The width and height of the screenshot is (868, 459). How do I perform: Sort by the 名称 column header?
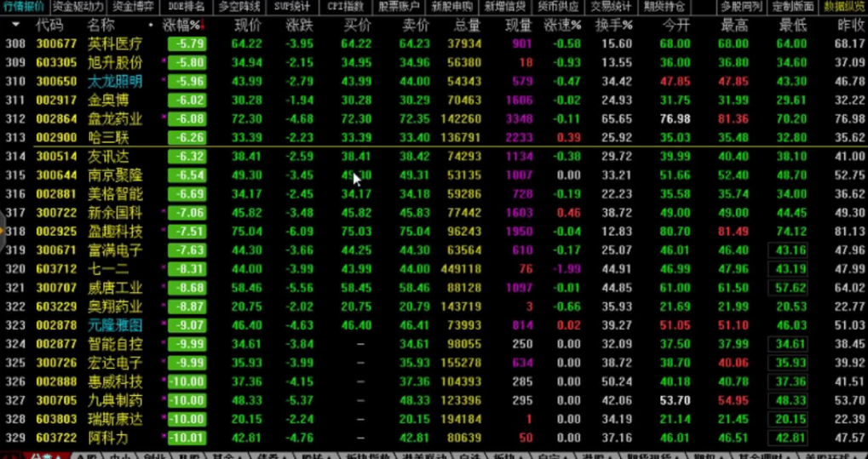[101, 25]
